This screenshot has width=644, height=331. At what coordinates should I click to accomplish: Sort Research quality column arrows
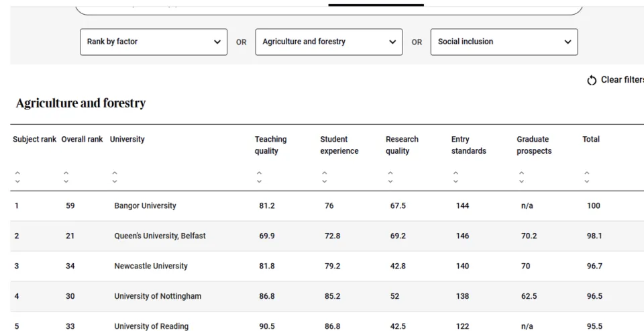tap(390, 177)
